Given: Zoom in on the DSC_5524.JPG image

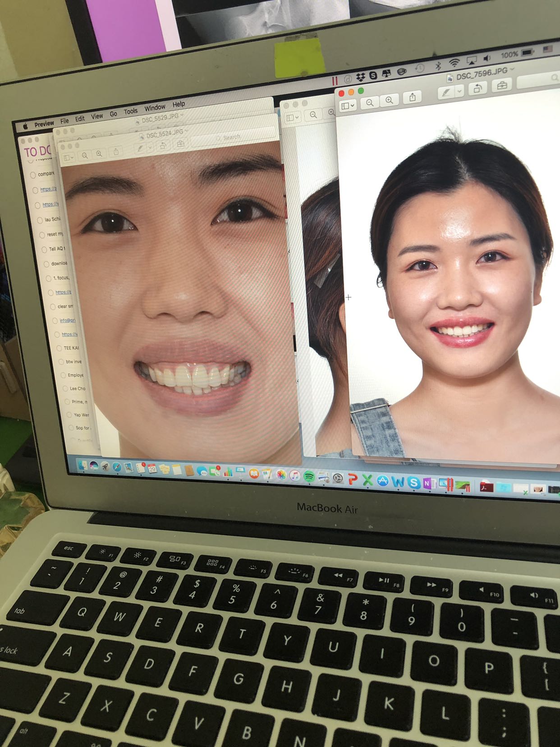Looking at the screenshot, I should 99,154.
